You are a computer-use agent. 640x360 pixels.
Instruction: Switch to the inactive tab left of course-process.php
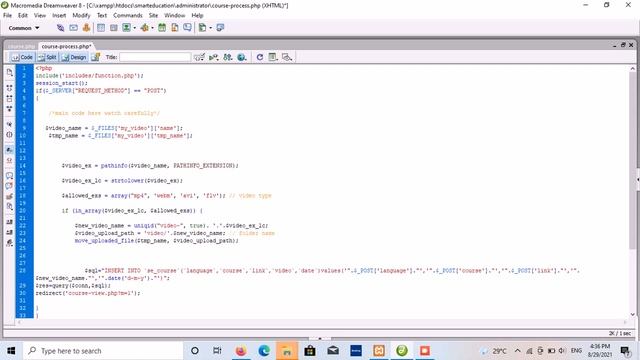click(x=21, y=46)
